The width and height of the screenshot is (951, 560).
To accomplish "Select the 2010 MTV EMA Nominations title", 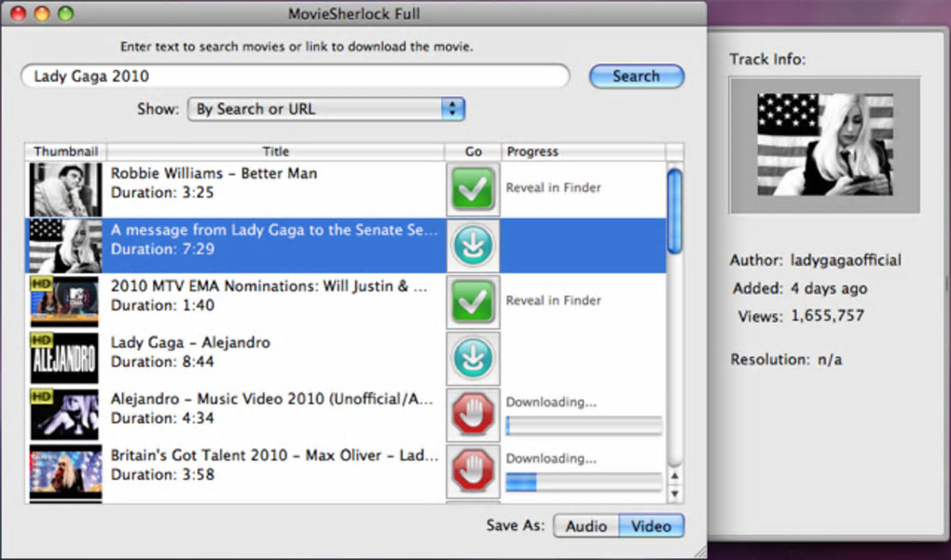I will pos(269,286).
